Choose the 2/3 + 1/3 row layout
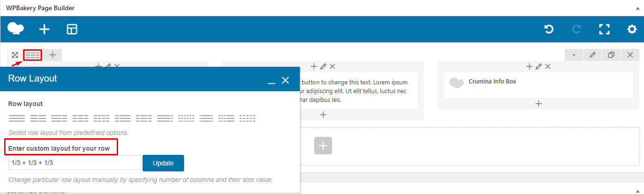The image size is (644, 194). 59,118
